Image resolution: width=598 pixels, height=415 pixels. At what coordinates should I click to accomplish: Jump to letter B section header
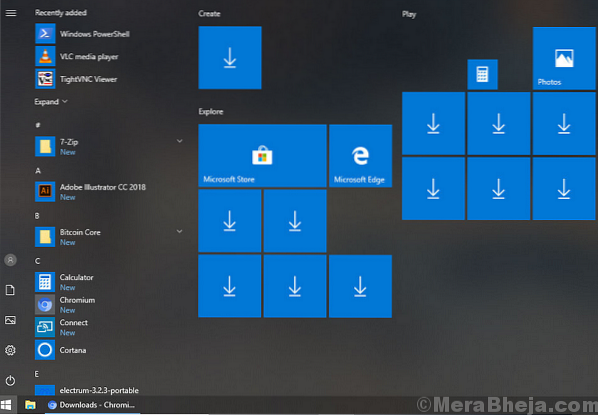point(37,216)
